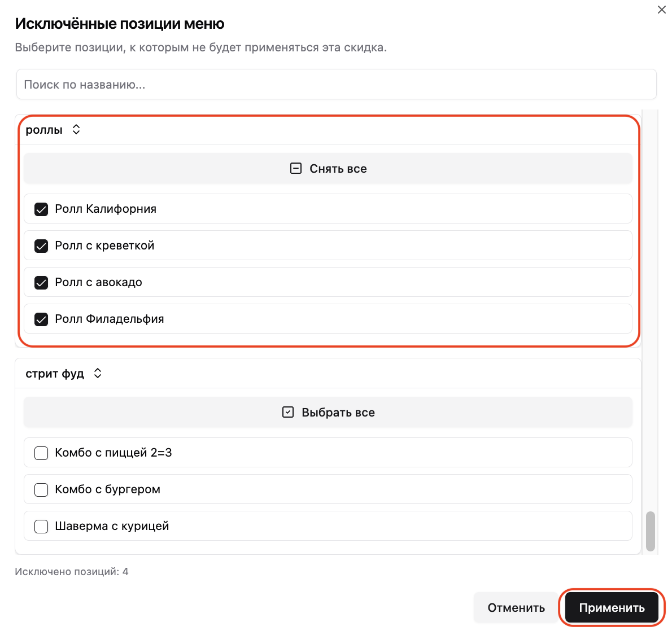Click the vertical scrollbar thumb
This screenshot has width=672, height=631.
(x=650, y=531)
